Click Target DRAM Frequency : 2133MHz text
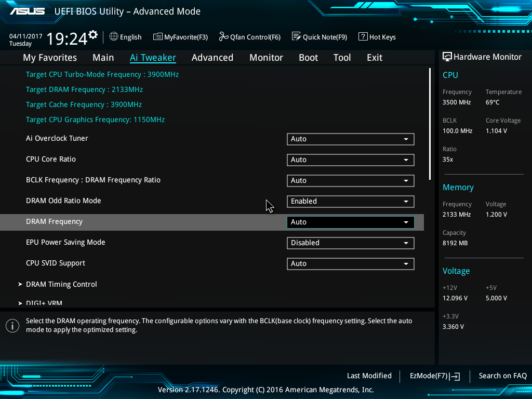The height and width of the screenshot is (399, 532). tap(84, 89)
